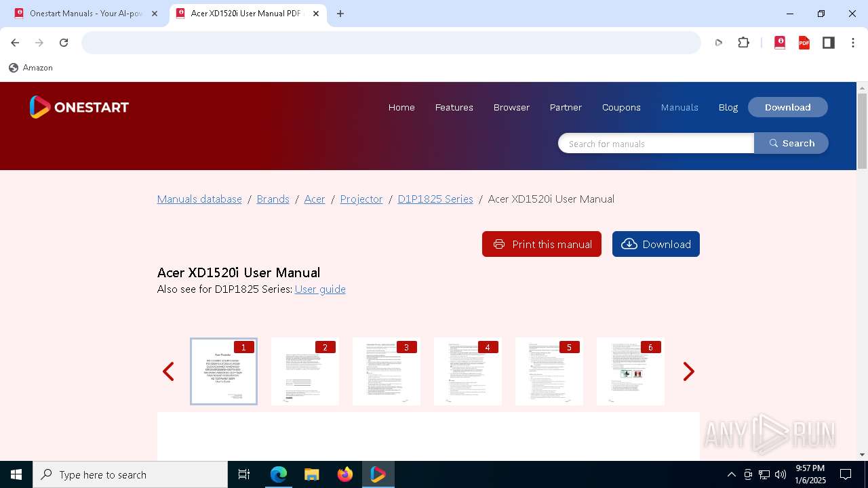Viewport: 868px width, 488px height.
Task: Open the Partner menu item
Action: [x=566, y=107]
